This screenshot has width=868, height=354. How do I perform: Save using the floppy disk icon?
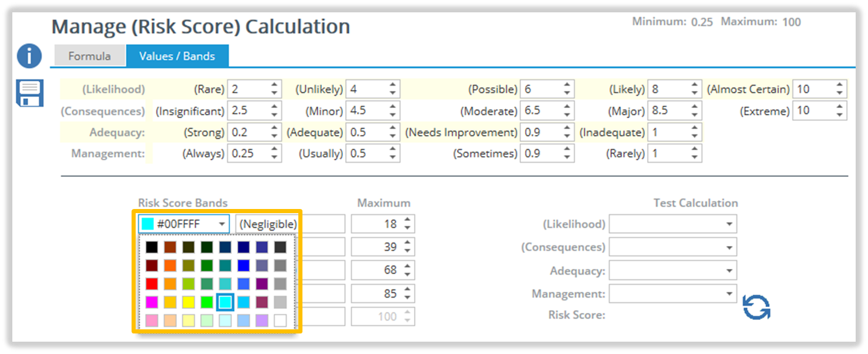pos(29,93)
